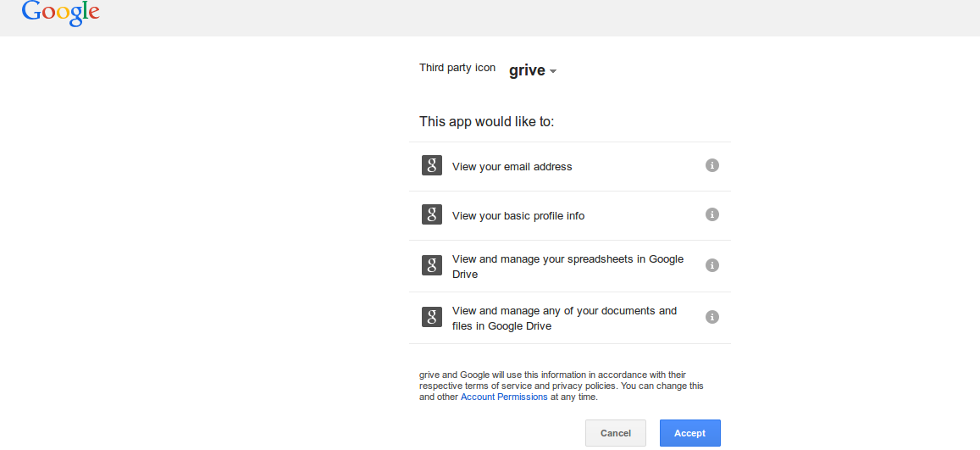Screen dimensions: 980x450
Task: Open info for documents and files permission
Action: click(712, 317)
